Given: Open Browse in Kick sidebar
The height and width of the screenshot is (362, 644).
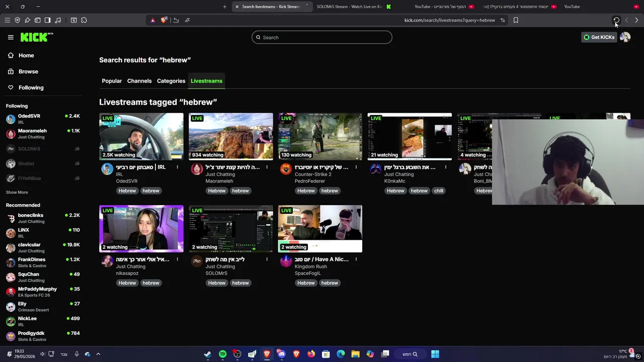Looking at the screenshot, I should pos(28,71).
